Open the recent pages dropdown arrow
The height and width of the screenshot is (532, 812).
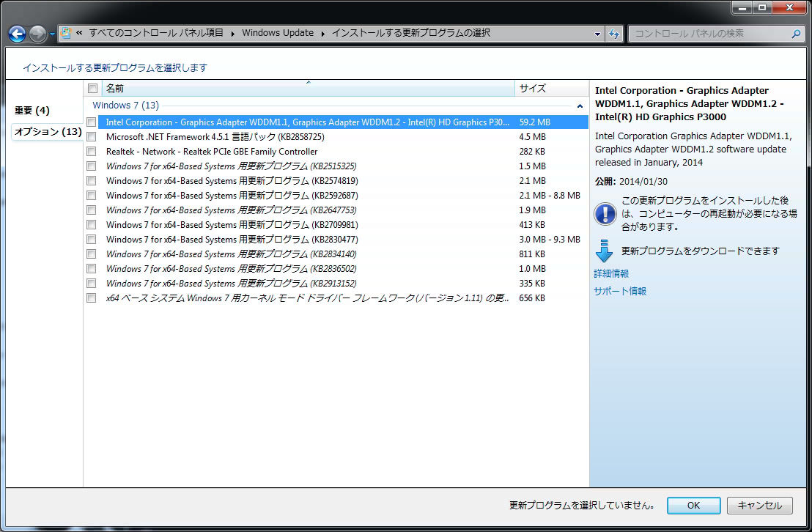click(52, 34)
